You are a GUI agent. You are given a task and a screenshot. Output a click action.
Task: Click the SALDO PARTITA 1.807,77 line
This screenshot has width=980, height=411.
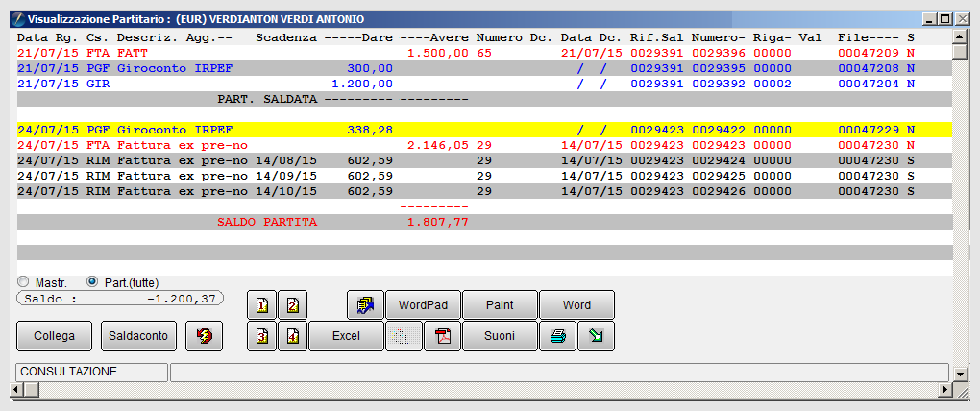click(484, 222)
